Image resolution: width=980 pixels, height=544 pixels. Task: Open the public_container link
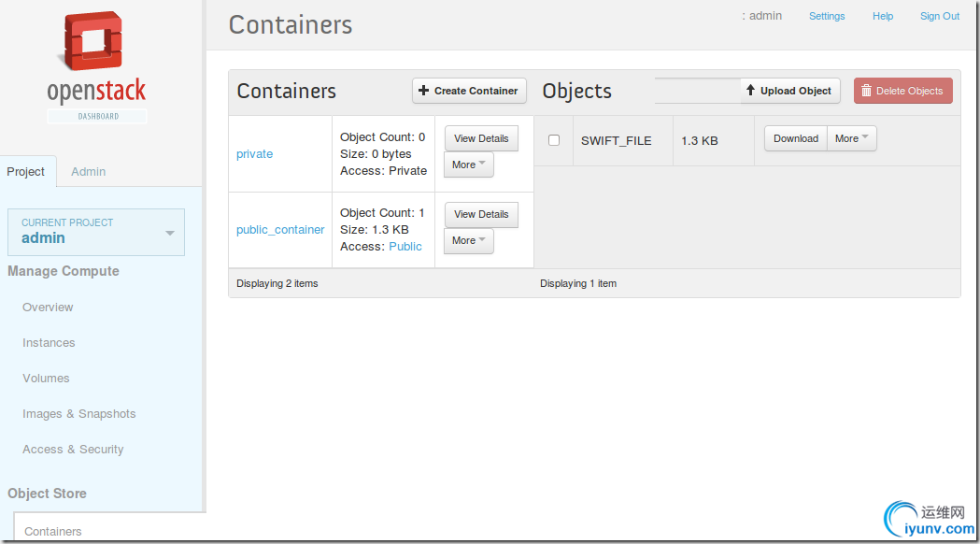pyautogui.click(x=280, y=230)
